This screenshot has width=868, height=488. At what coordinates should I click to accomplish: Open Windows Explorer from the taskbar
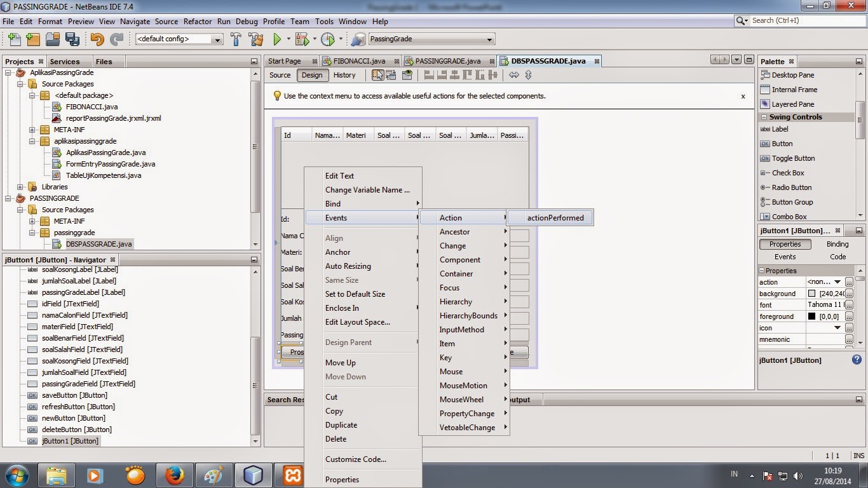click(x=56, y=475)
